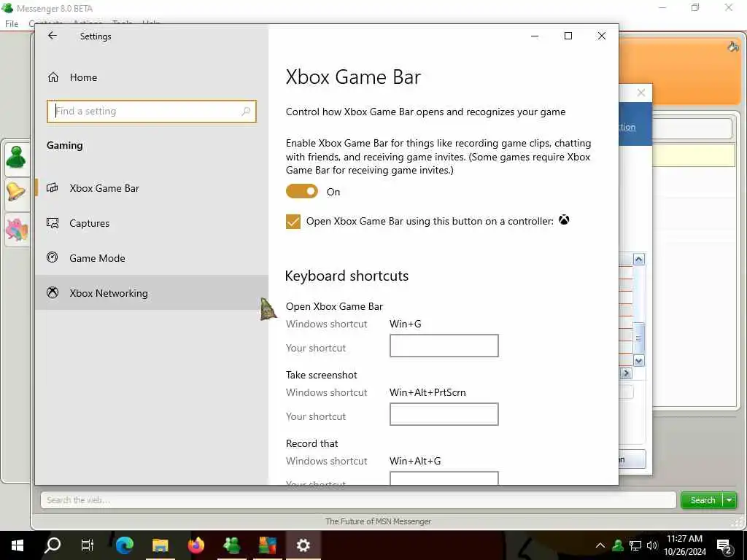Click the Xbox controller button icon

[564, 220]
